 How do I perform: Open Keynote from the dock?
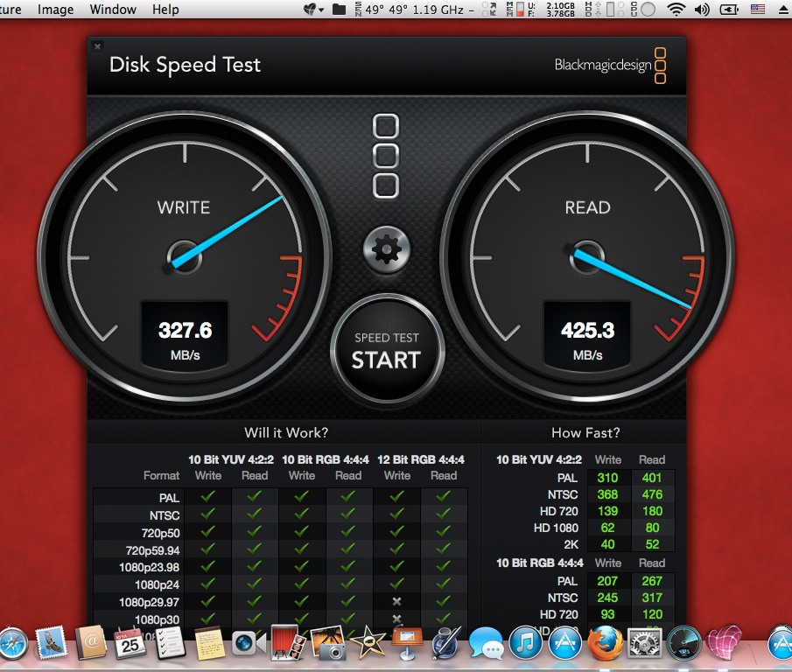407,643
